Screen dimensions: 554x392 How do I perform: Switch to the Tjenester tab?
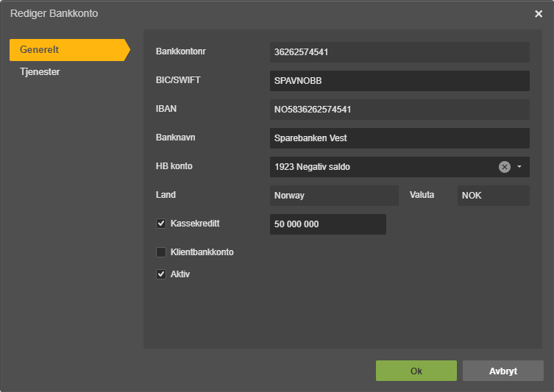coord(40,71)
